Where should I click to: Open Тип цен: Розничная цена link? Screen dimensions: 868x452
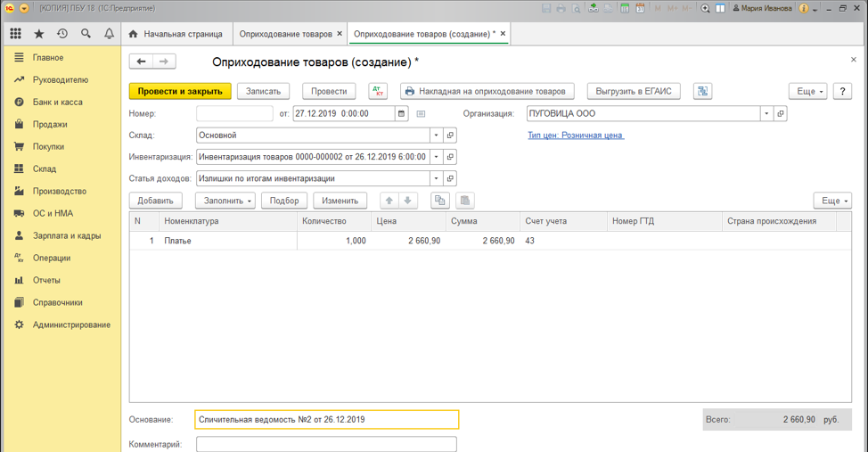tap(576, 136)
